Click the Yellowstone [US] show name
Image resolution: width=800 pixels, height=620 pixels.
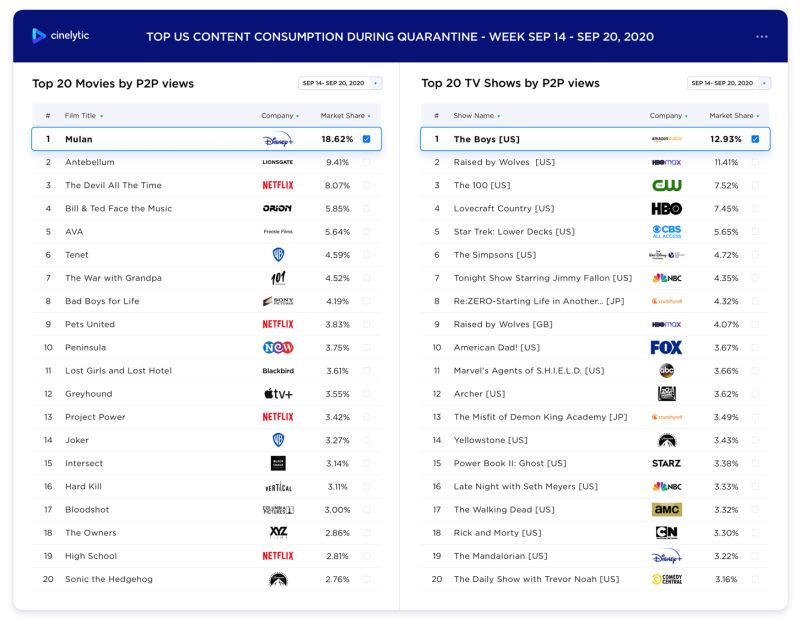coord(491,440)
